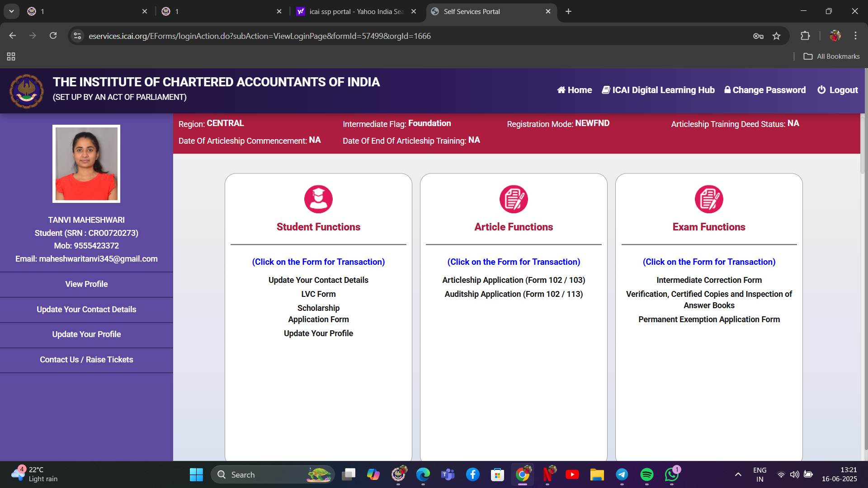Click the ICAI emblem logo

click(27, 91)
